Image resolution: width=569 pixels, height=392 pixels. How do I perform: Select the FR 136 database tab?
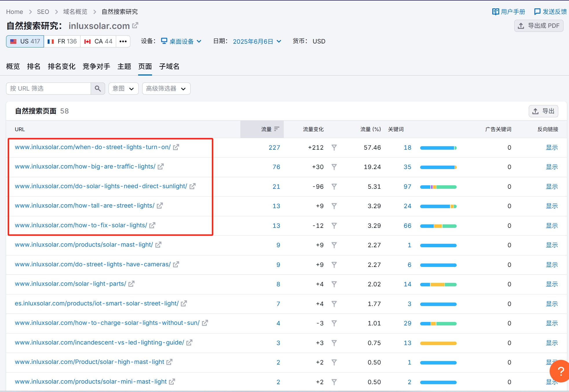pos(62,41)
